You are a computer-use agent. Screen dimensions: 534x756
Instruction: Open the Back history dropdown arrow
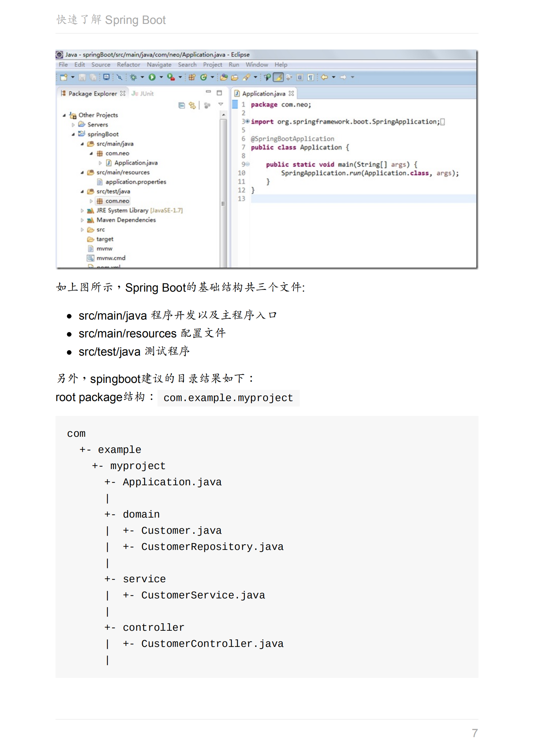[333, 77]
